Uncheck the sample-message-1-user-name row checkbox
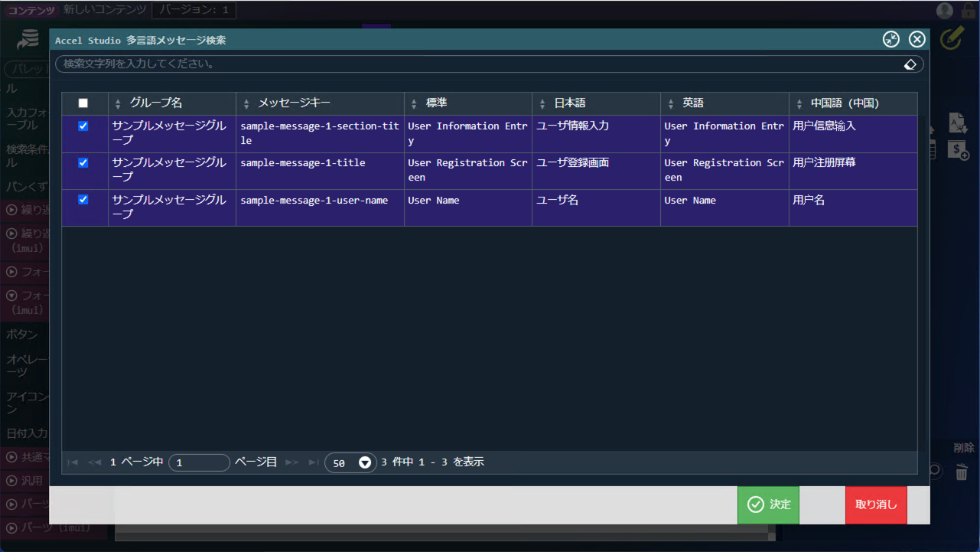The width and height of the screenshot is (980, 552). coord(83,200)
